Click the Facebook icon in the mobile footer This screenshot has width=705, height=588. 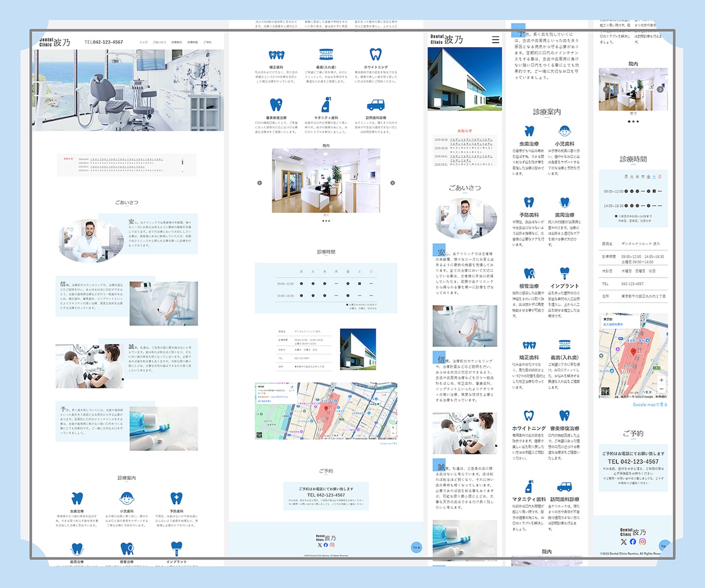(x=633, y=542)
